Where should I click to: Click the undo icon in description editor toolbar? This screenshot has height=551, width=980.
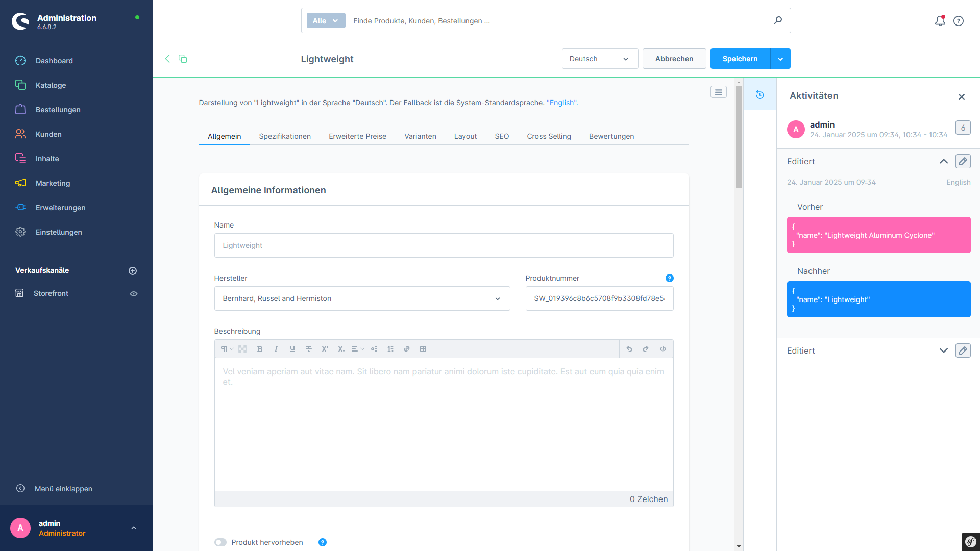tap(629, 348)
